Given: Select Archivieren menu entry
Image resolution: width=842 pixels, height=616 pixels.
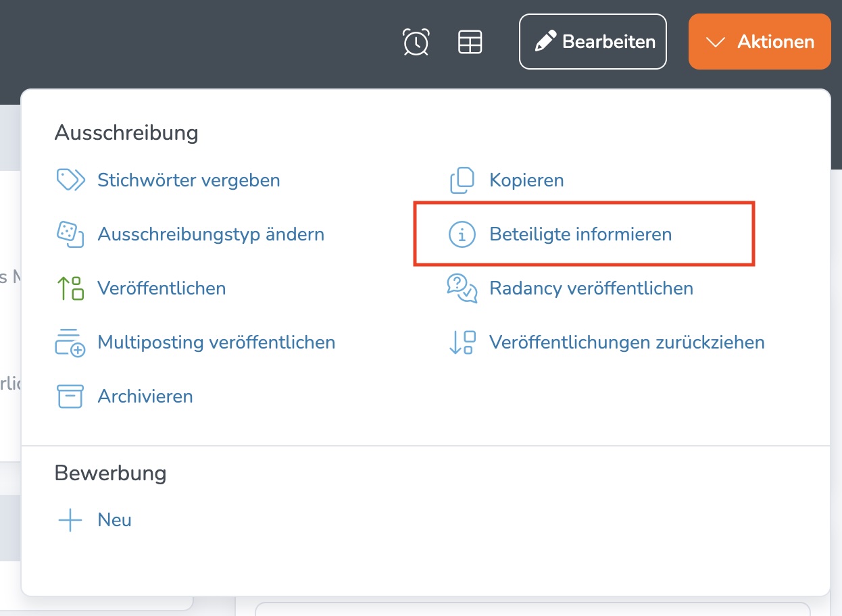Looking at the screenshot, I should point(145,396).
